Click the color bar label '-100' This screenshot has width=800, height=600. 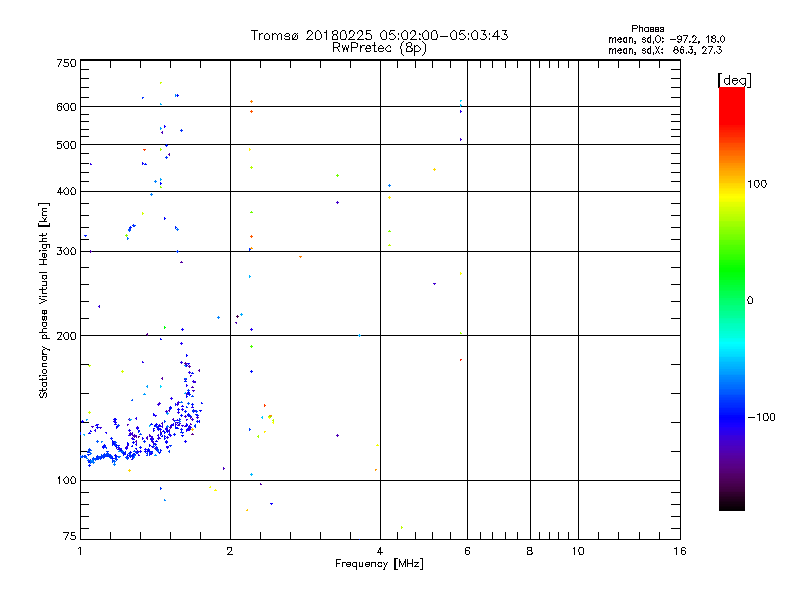(762, 417)
